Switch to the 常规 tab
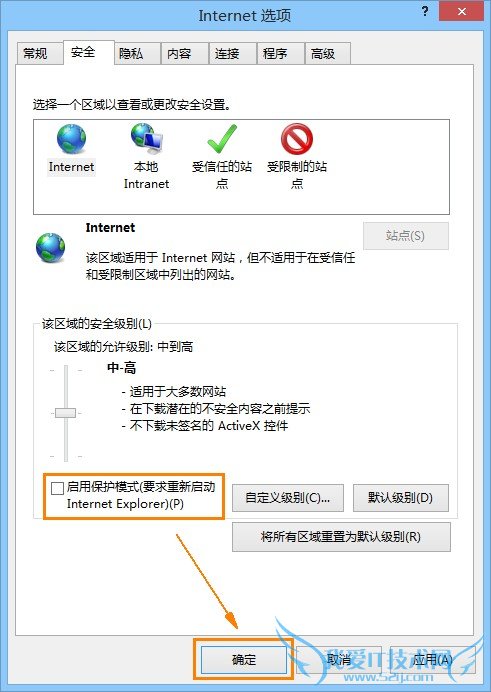Screen dimensions: 491x692 click(x=35, y=54)
